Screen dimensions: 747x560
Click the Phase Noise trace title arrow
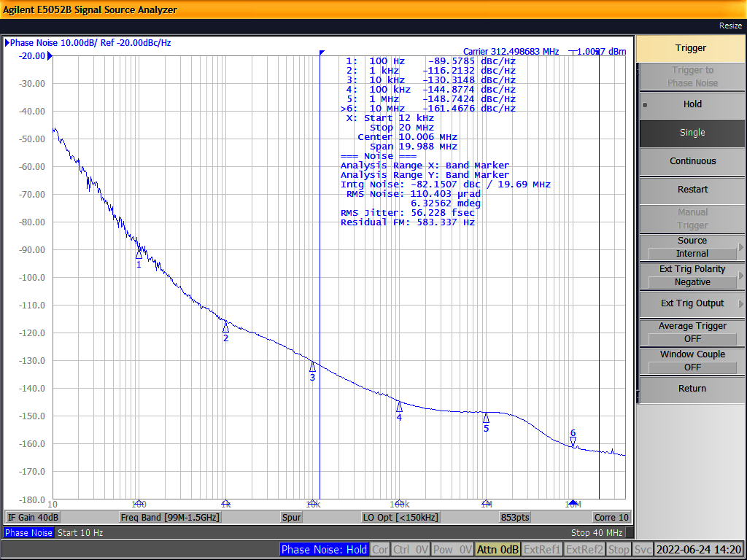(x=7, y=43)
